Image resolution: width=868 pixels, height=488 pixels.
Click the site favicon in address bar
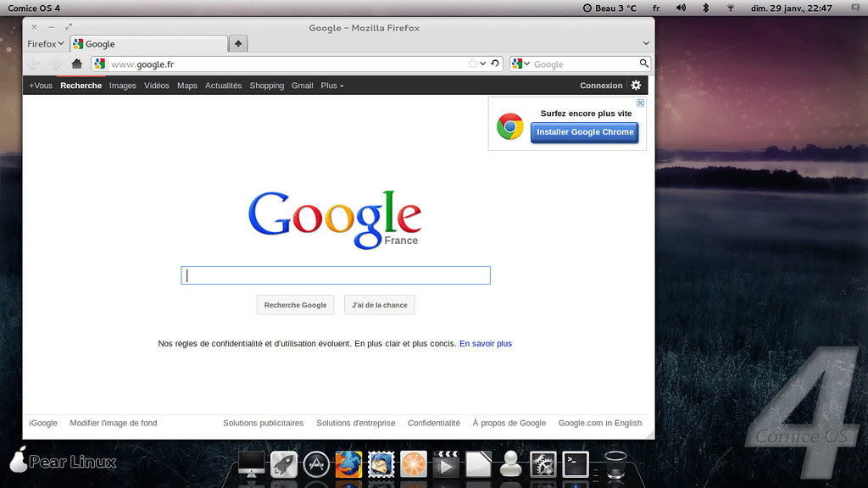100,64
